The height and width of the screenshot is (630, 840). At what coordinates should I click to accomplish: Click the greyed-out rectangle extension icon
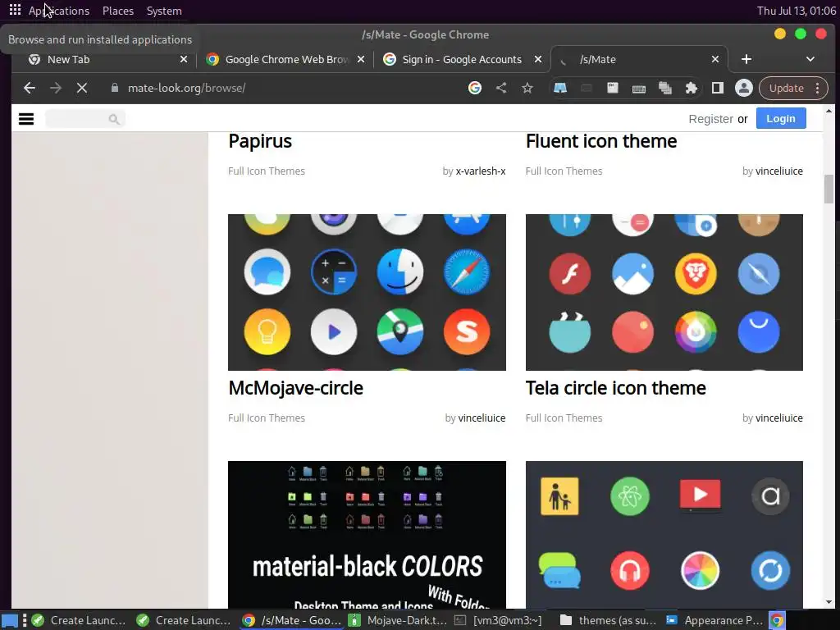(586, 88)
